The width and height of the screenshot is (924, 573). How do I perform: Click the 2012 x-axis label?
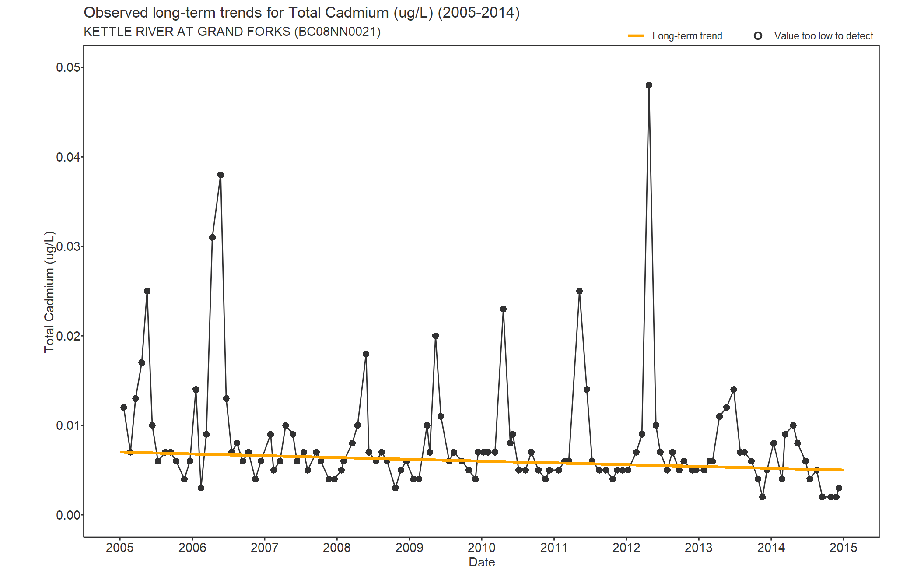[626, 548]
